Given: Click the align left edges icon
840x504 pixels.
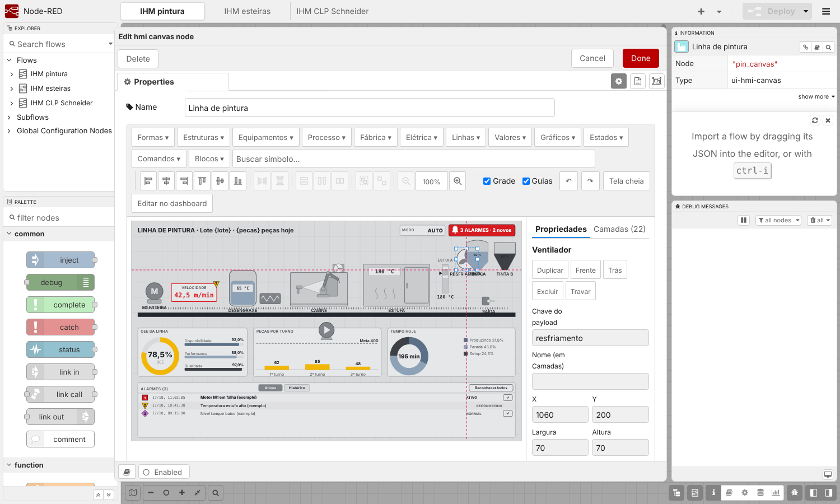Looking at the screenshot, I should 148,181.
